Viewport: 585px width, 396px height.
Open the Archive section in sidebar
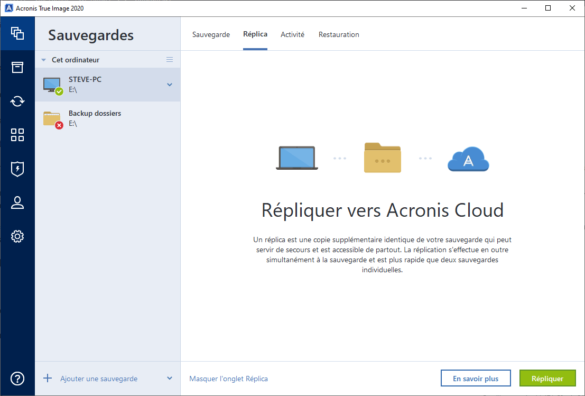click(17, 67)
